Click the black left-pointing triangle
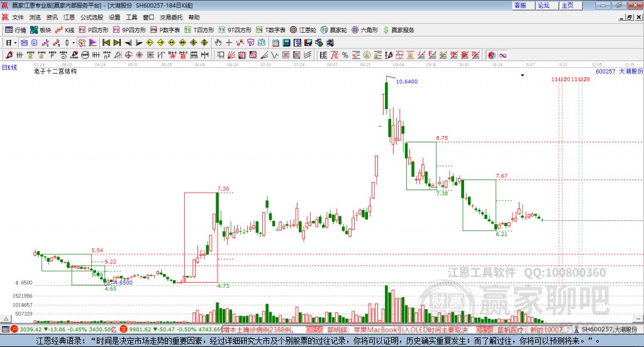The height and width of the screenshot is (347, 644). tap(128, 43)
